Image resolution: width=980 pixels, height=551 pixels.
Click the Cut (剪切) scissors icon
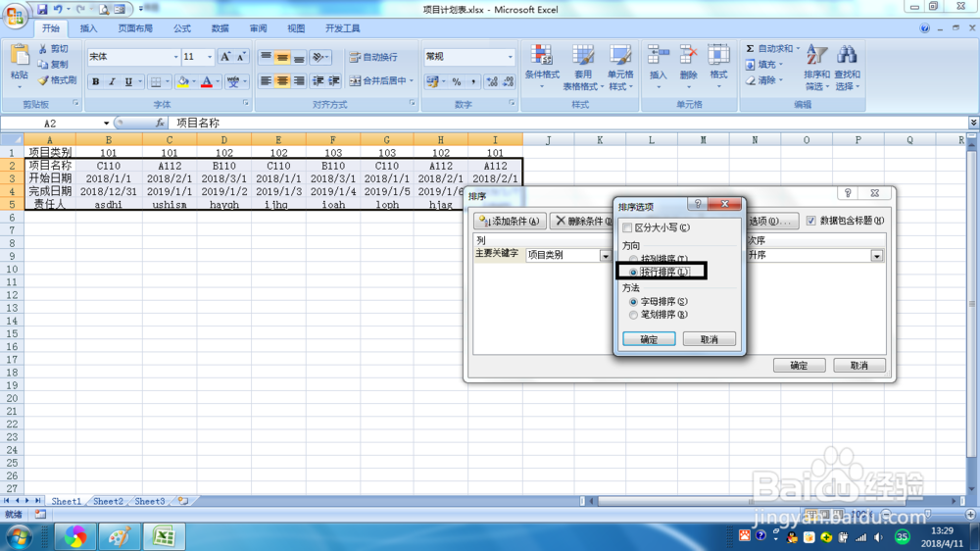tap(42, 49)
